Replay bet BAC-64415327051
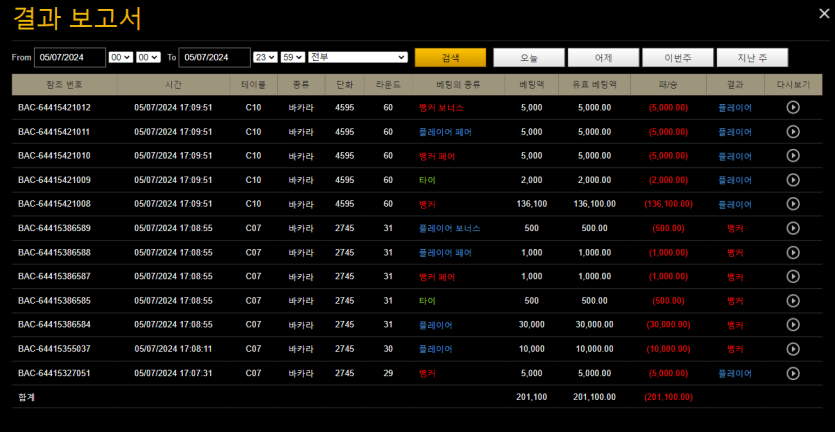 click(793, 373)
